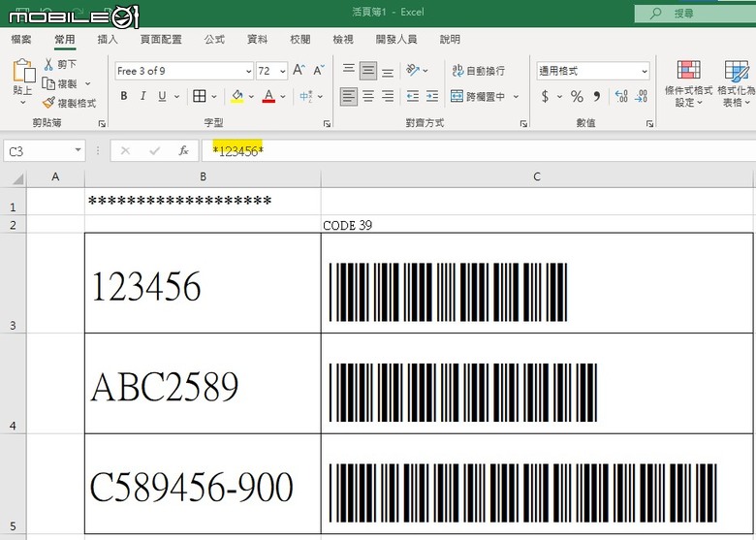Screen dimensions: 756x540
Task: Toggle bottom vertical alignment
Action: [388, 73]
